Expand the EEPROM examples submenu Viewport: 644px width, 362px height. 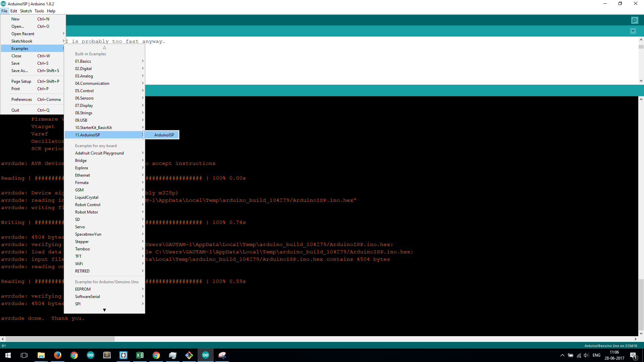105,289
